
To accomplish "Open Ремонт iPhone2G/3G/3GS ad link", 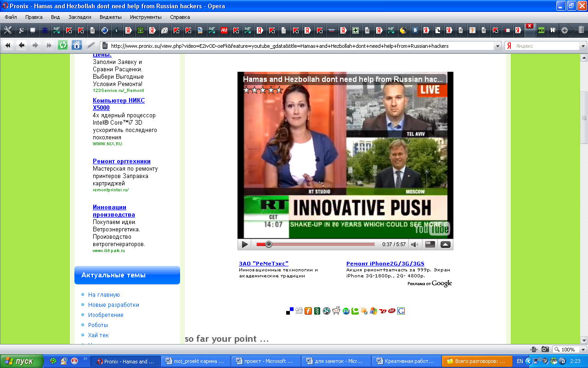I will [x=385, y=264].
